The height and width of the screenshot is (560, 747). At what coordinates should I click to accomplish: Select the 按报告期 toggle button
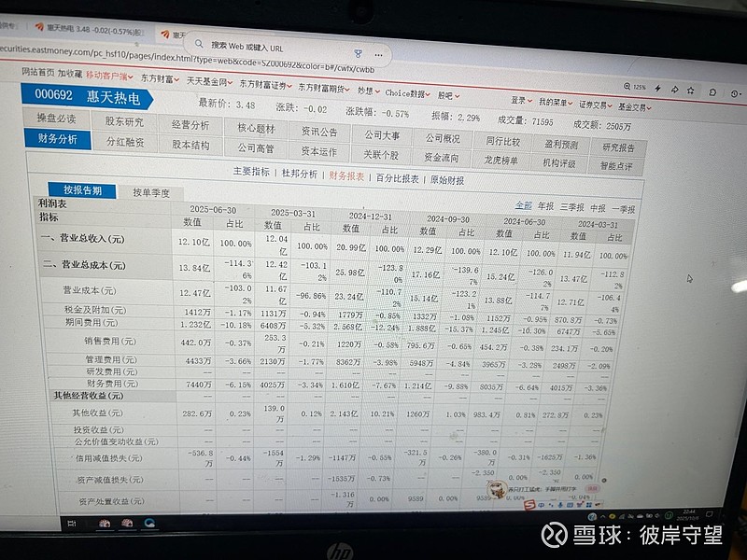pyautogui.click(x=82, y=190)
